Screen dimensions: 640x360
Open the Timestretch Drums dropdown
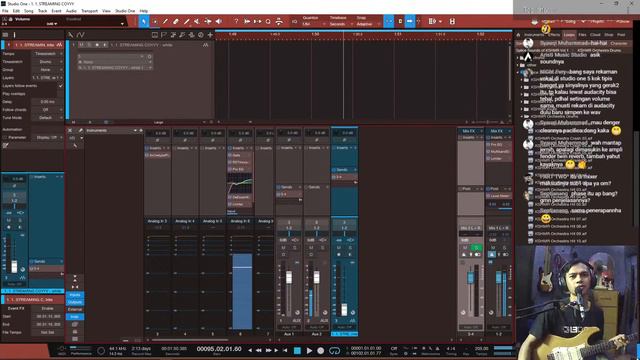(47, 62)
